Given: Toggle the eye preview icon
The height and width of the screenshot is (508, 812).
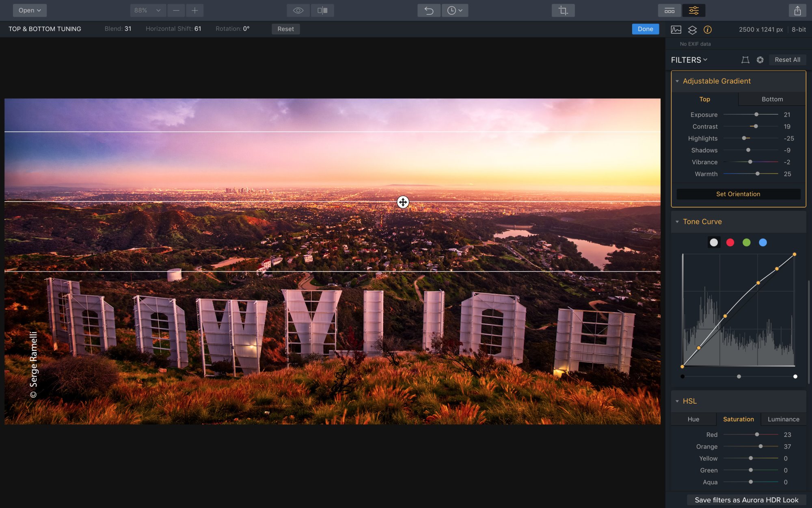Looking at the screenshot, I should pyautogui.click(x=298, y=11).
